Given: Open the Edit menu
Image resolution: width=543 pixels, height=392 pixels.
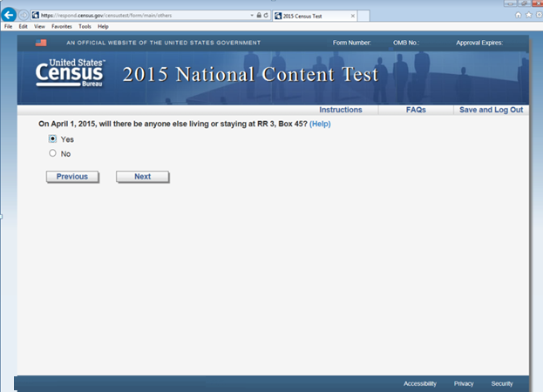Looking at the screenshot, I should coord(23,26).
